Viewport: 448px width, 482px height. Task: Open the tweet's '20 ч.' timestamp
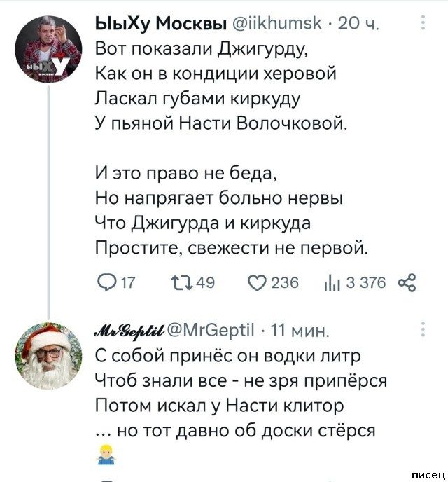coord(358,27)
